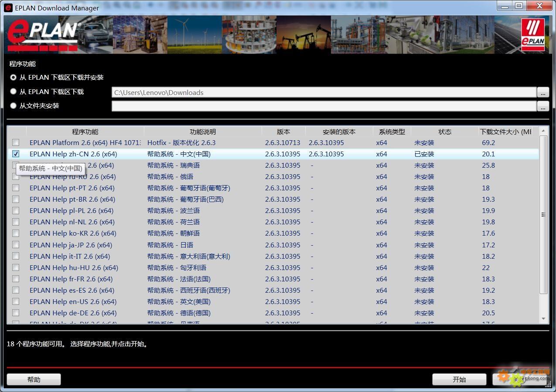Check EPLAN Help es-ES checkbox
The height and width of the screenshot is (392, 556).
[x=16, y=290]
